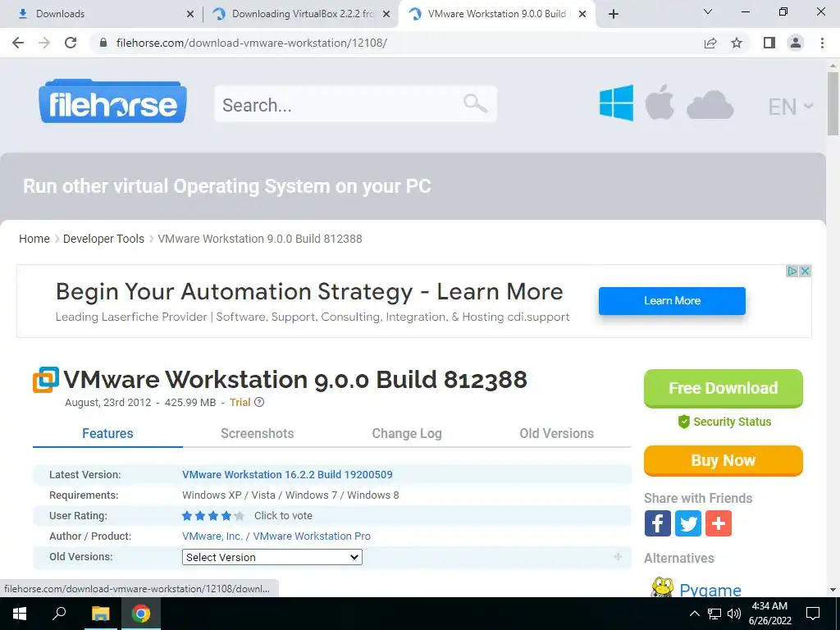
Task: Open the EN language dropdown
Action: tap(791, 107)
